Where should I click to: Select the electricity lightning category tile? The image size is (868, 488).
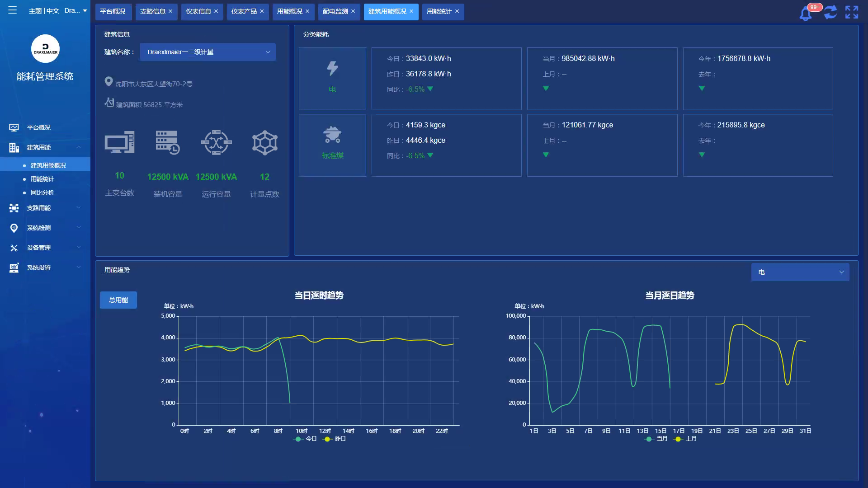tap(332, 79)
